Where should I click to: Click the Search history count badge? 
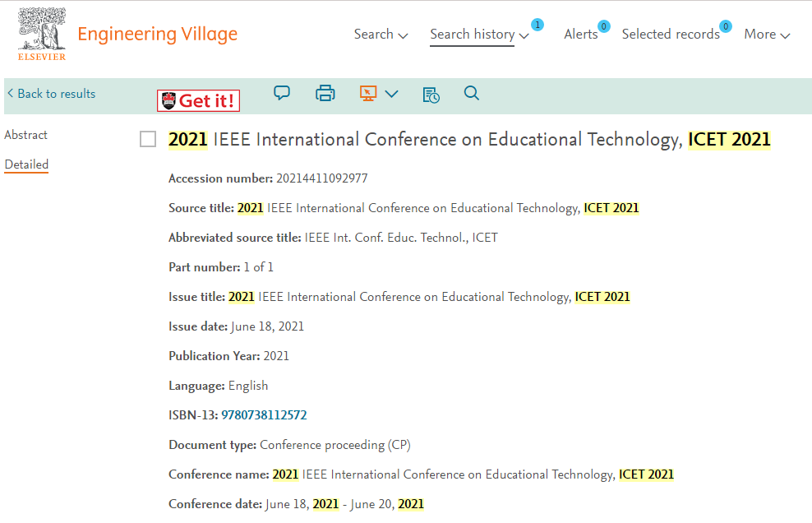[x=537, y=25]
